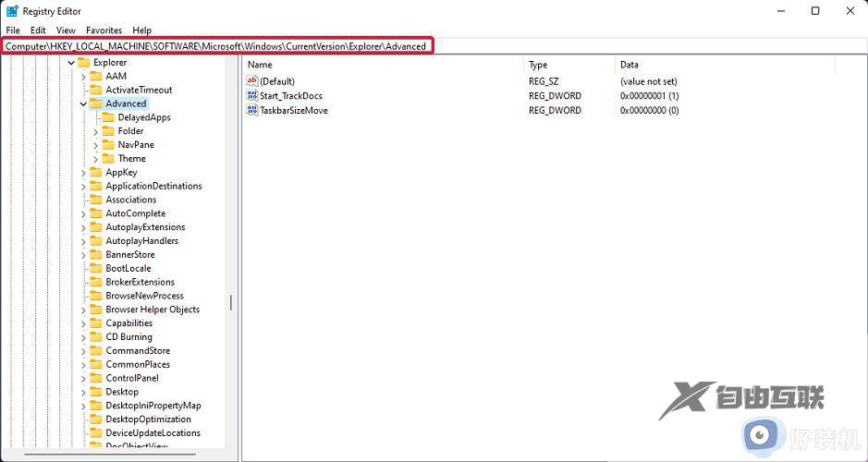Click the 0x00000001 (1) data cell
Viewport: 868px width, 462px height.
coord(649,96)
